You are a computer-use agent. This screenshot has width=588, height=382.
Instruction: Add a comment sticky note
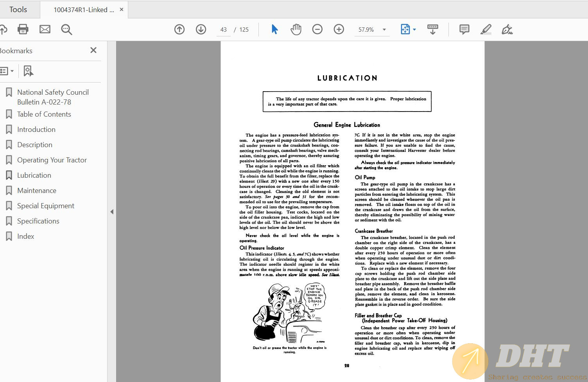pos(464,29)
